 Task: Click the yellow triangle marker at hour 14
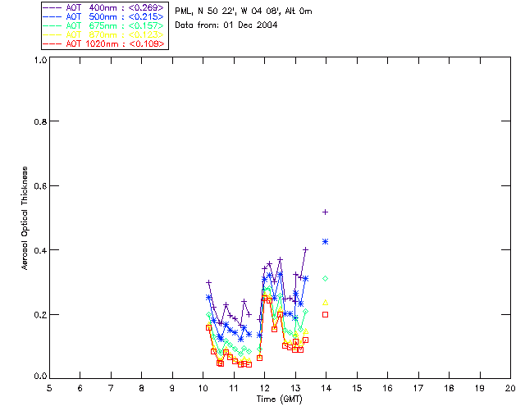[325, 303]
